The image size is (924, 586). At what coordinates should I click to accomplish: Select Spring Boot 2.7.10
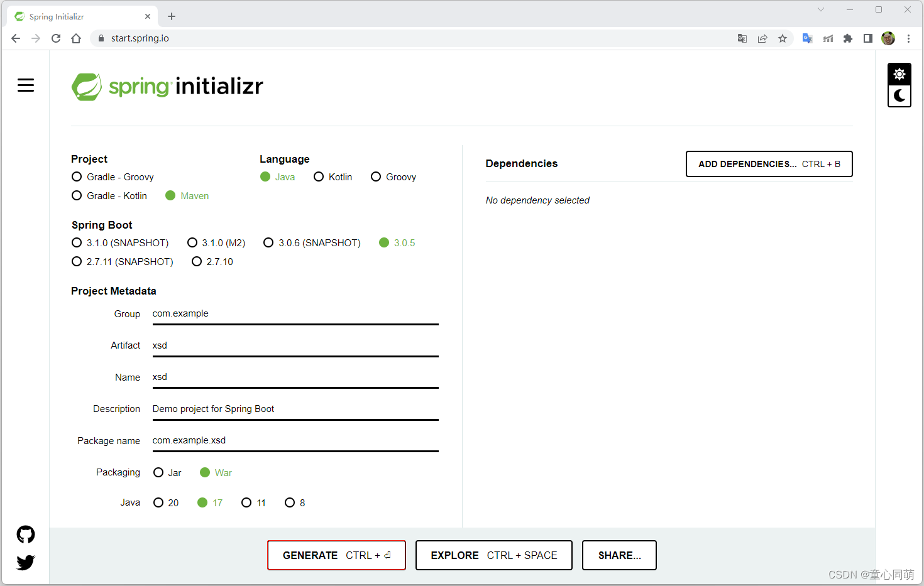[212, 262]
